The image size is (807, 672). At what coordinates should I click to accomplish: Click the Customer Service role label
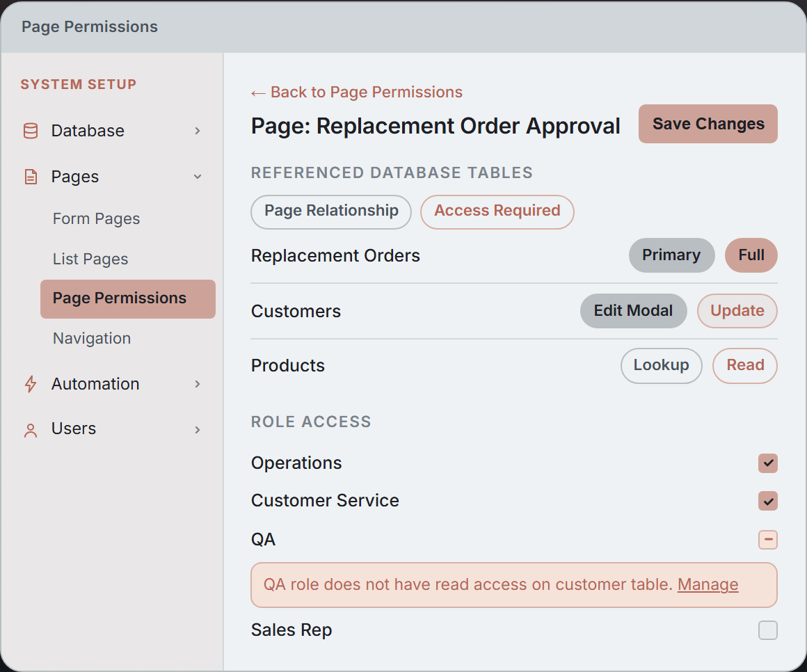click(x=326, y=501)
